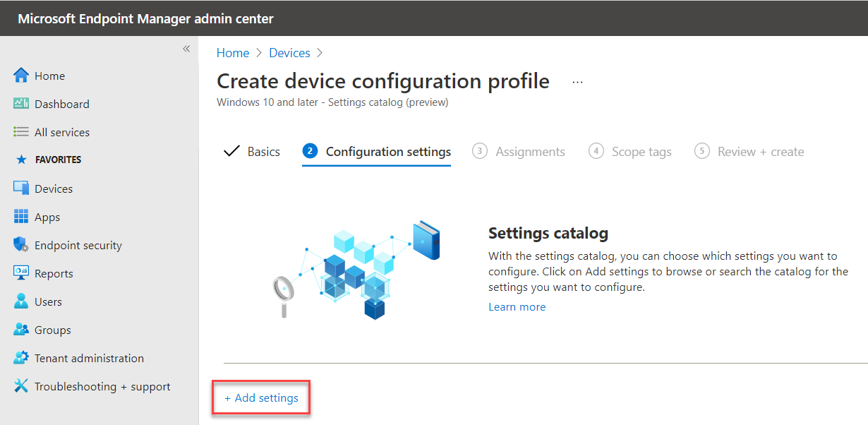The width and height of the screenshot is (868, 425).
Task: Click the Settings catalog heading
Action: 548,233
